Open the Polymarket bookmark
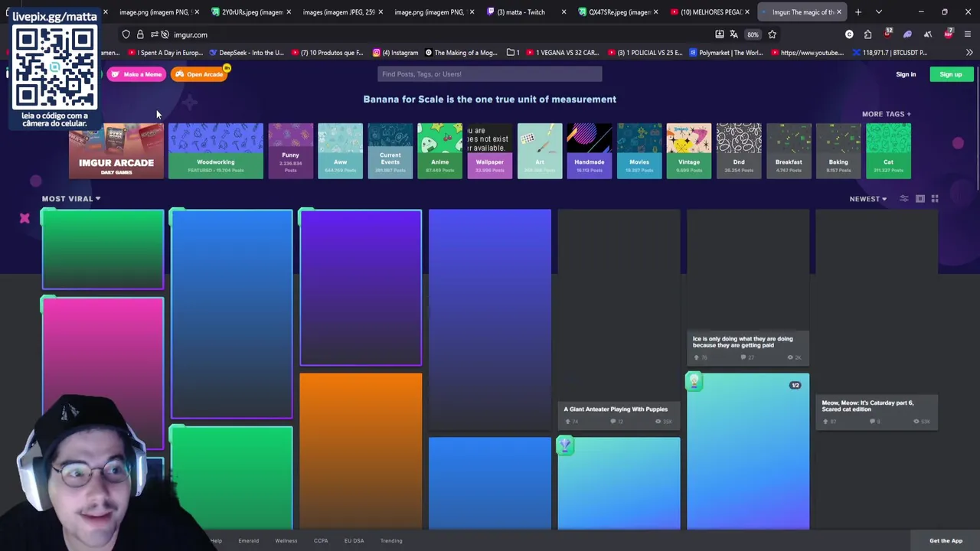The width and height of the screenshot is (980, 551). click(724, 53)
